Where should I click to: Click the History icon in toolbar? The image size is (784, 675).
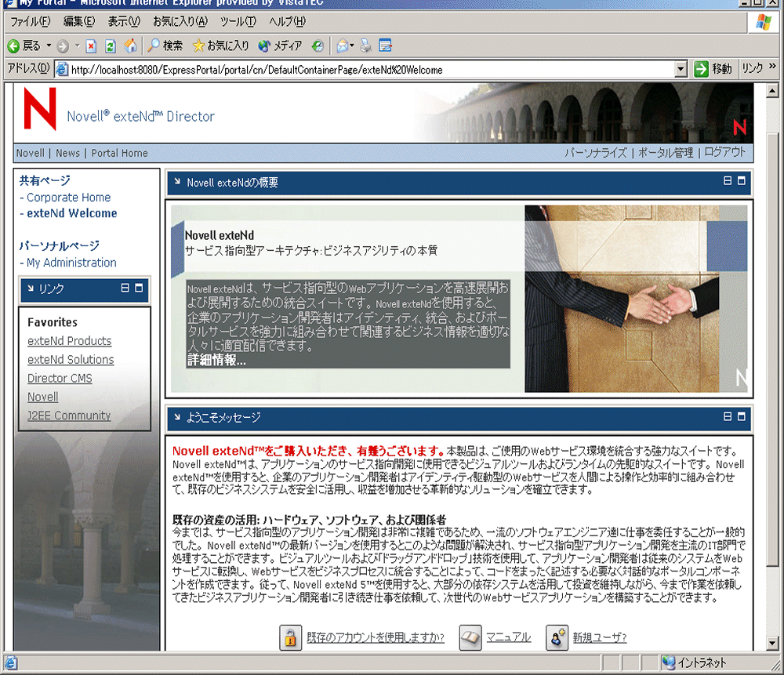click(318, 46)
